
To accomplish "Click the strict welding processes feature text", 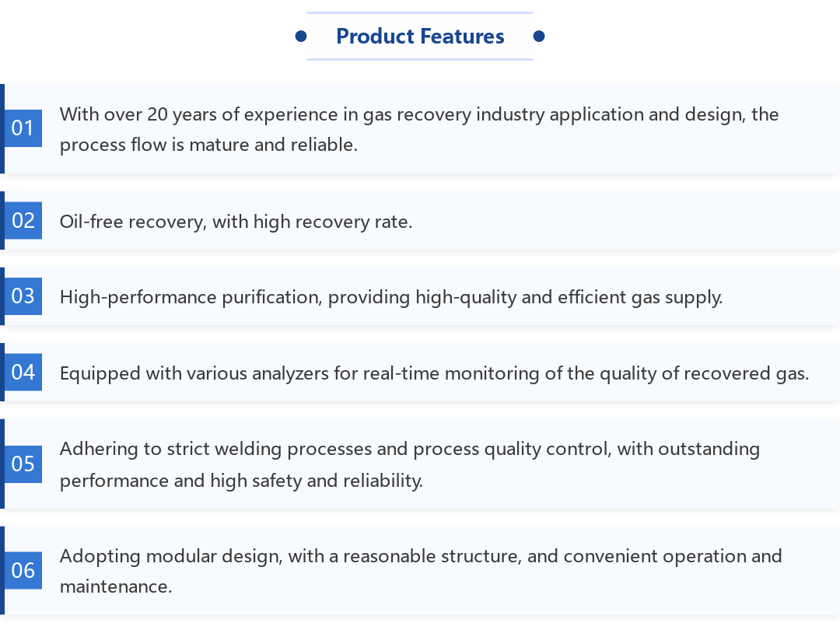I will point(410,464).
